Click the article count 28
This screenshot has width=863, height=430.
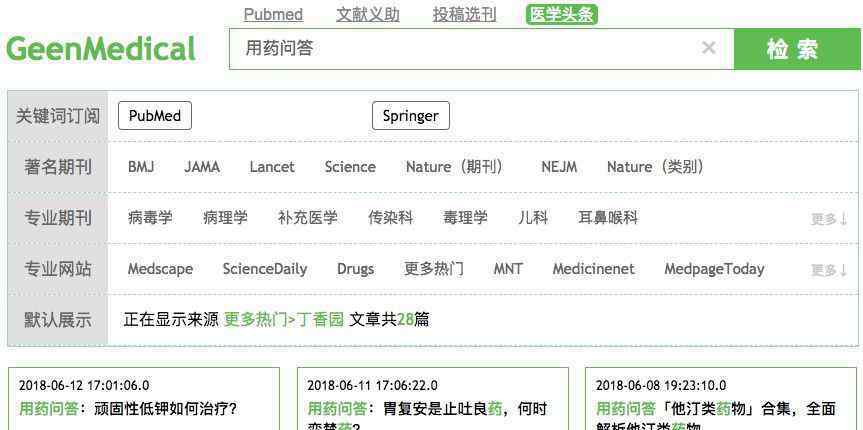click(x=405, y=319)
